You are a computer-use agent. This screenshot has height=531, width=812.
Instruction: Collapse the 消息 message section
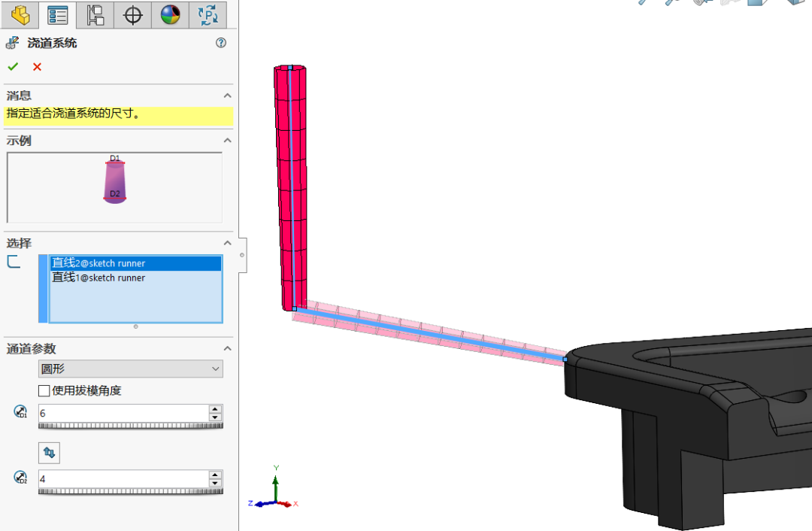[x=228, y=96]
